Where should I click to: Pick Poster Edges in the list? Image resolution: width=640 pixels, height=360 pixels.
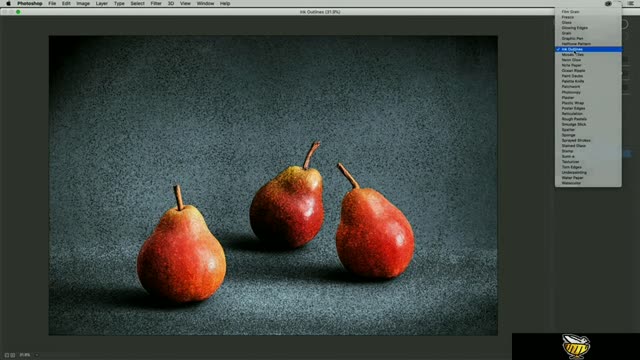tap(588, 108)
